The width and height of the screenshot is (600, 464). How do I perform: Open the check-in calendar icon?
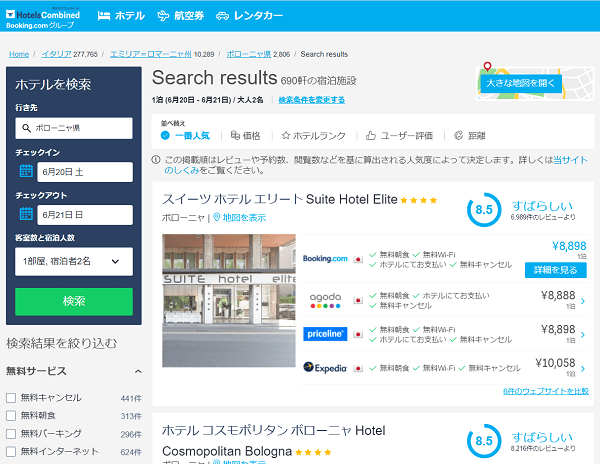pyautogui.click(x=26, y=171)
